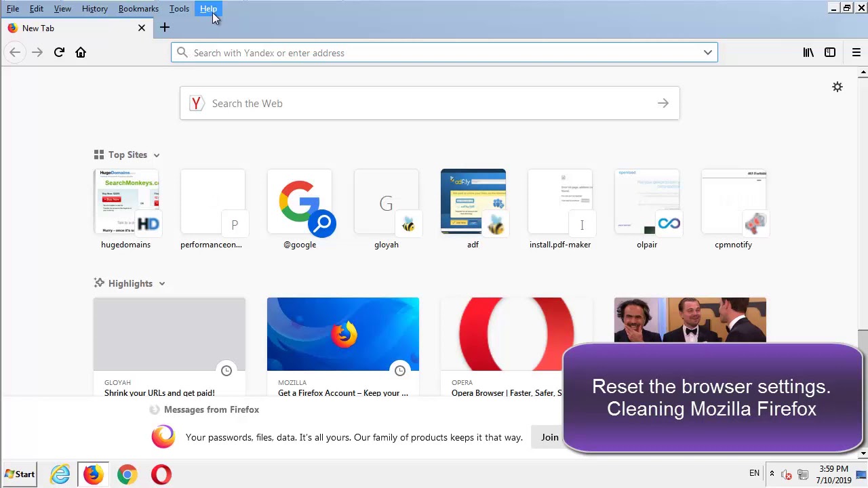868x488 pixels.
Task: Launch Google Chrome from taskbar
Action: (127, 474)
